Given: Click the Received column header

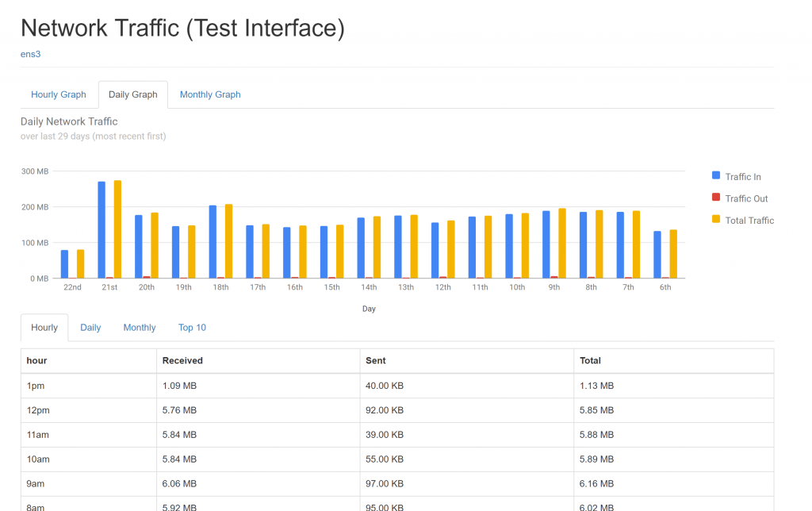Looking at the screenshot, I should click(x=259, y=361).
